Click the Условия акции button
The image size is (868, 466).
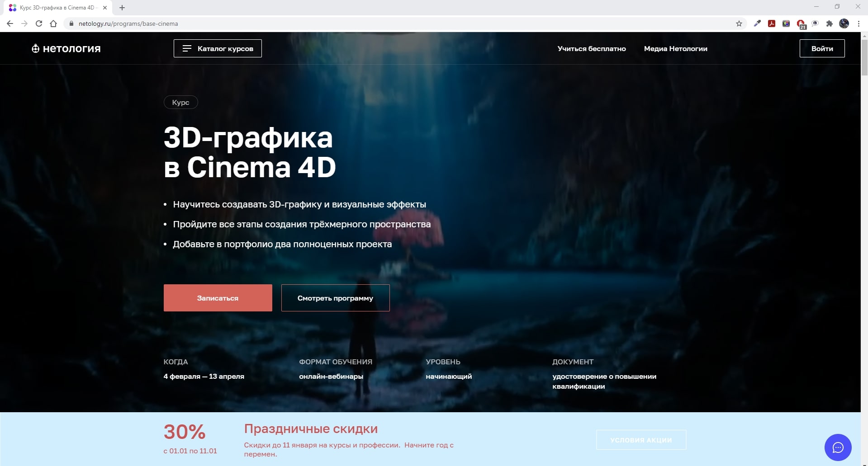pyautogui.click(x=641, y=440)
